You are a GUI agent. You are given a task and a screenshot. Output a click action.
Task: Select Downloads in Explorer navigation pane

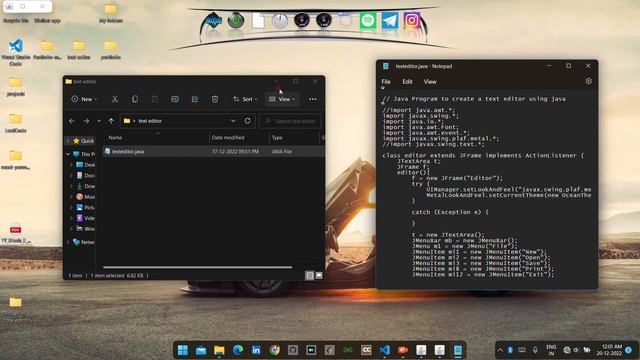(86, 186)
